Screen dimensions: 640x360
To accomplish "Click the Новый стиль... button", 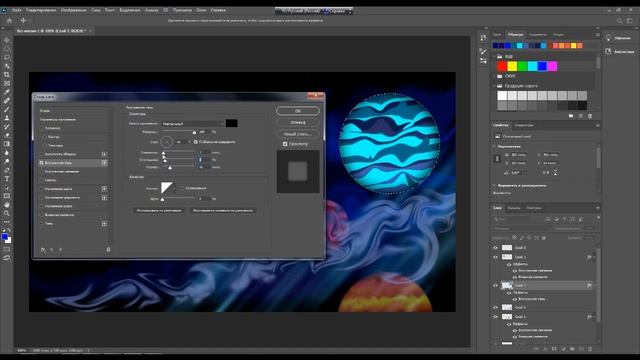I will click(x=298, y=134).
